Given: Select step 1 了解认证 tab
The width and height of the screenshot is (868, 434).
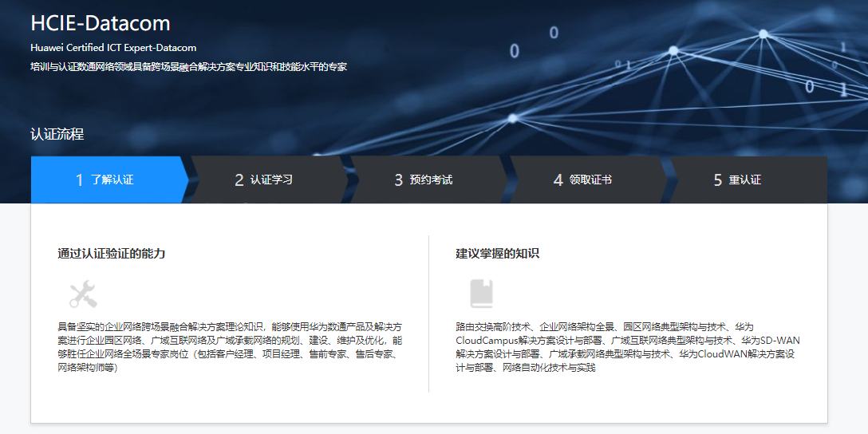Looking at the screenshot, I should click(x=109, y=180).
